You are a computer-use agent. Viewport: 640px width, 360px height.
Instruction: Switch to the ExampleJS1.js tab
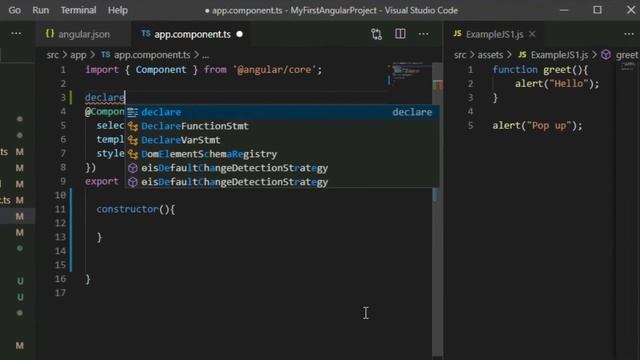tap(494, 34)
